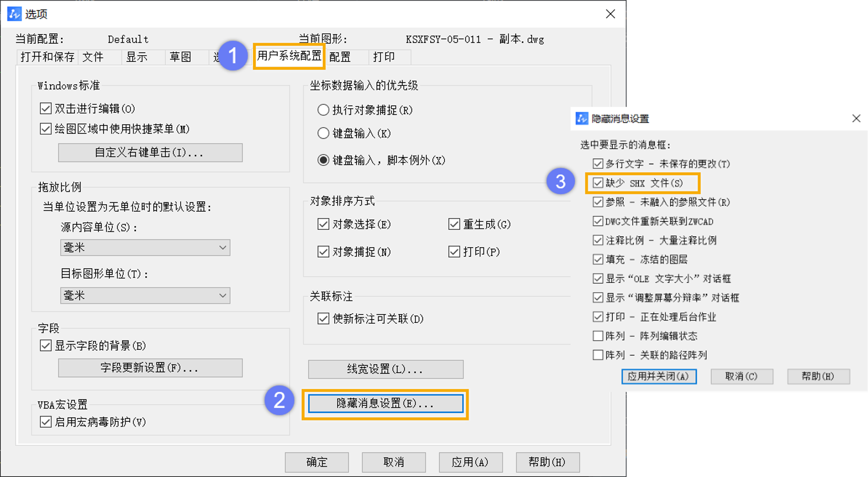868x477 pixels.
Task: Open 隐藏消息设置(E)... button
Action: point(385,403)
